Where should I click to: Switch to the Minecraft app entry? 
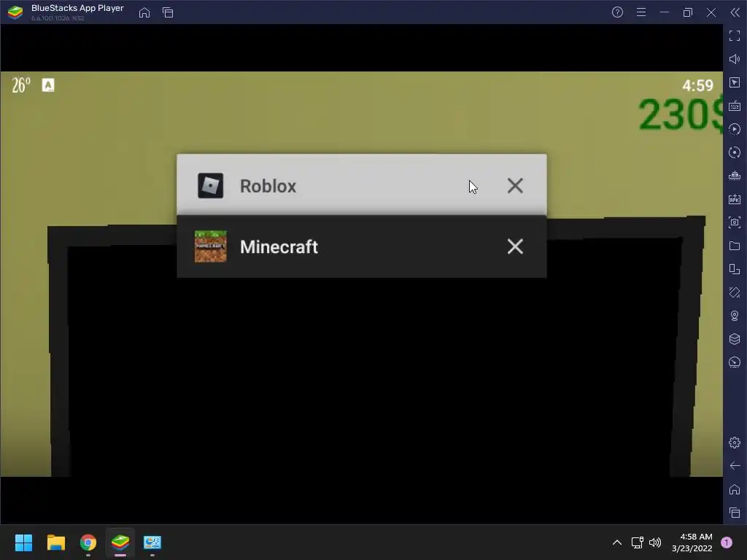(362, 246)
